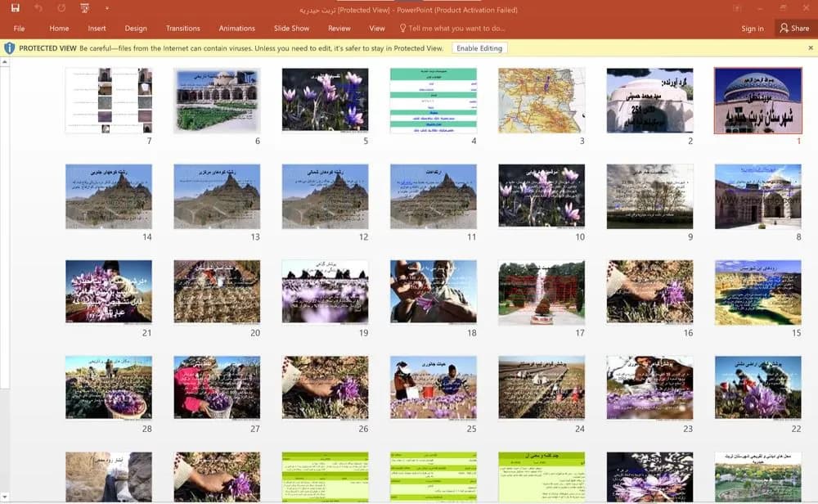Pick slide 5 saffron flowers thumbnail
This screenshot has height=504, width=818.
[325, 100]
